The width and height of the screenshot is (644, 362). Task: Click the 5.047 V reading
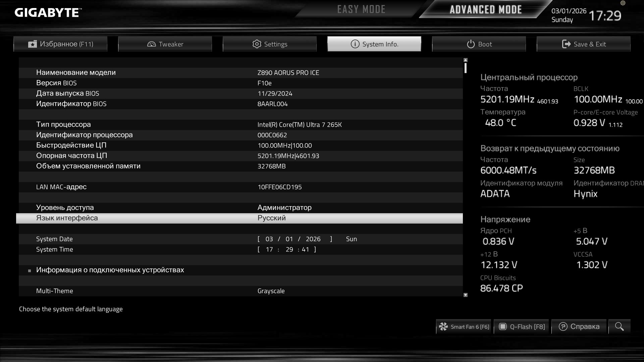(x=592, y=241)
